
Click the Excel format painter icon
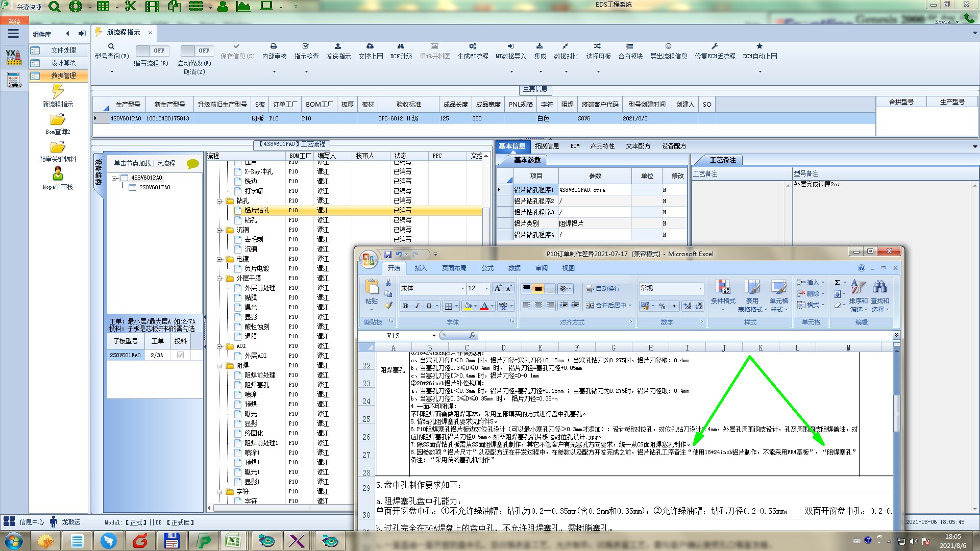coord(388,305)
